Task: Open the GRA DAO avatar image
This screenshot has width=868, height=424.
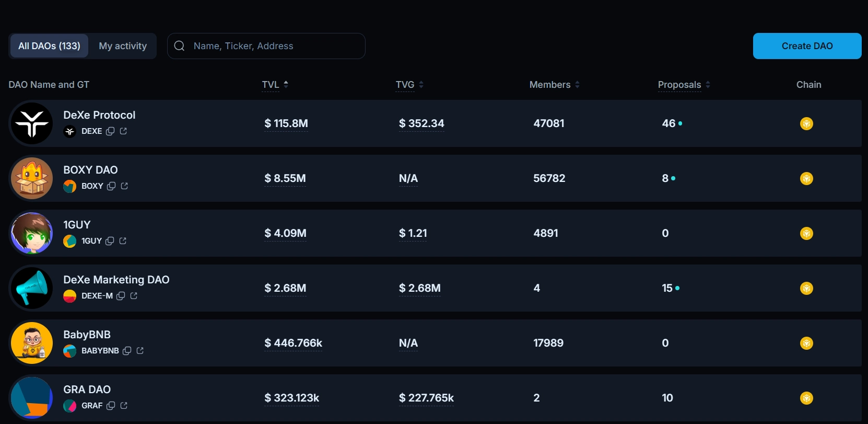Action: pyautogui.click(x=32, y=398)
